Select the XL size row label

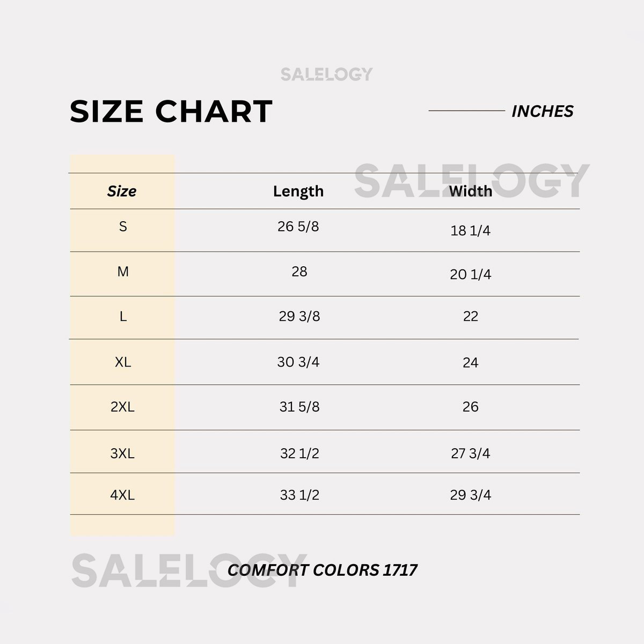[x=123, y=362]
